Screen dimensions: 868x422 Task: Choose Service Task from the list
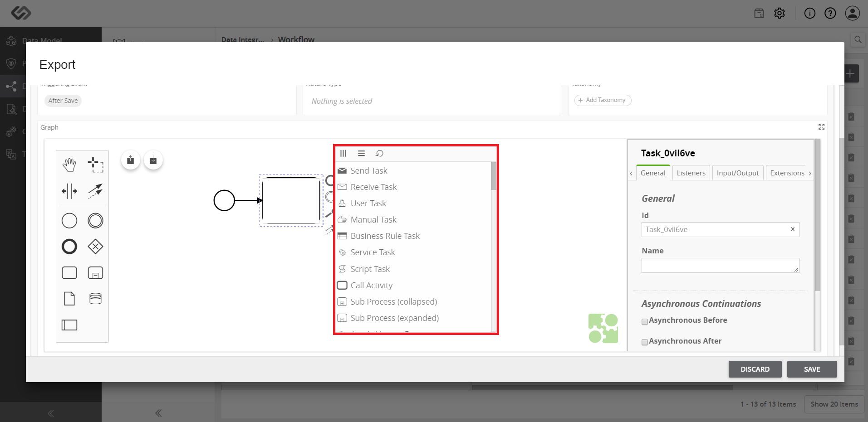click(x=373, y=252)
